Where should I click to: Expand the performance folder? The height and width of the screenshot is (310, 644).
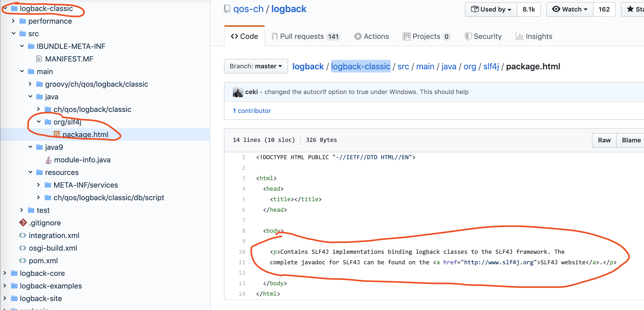pos(13,21)
